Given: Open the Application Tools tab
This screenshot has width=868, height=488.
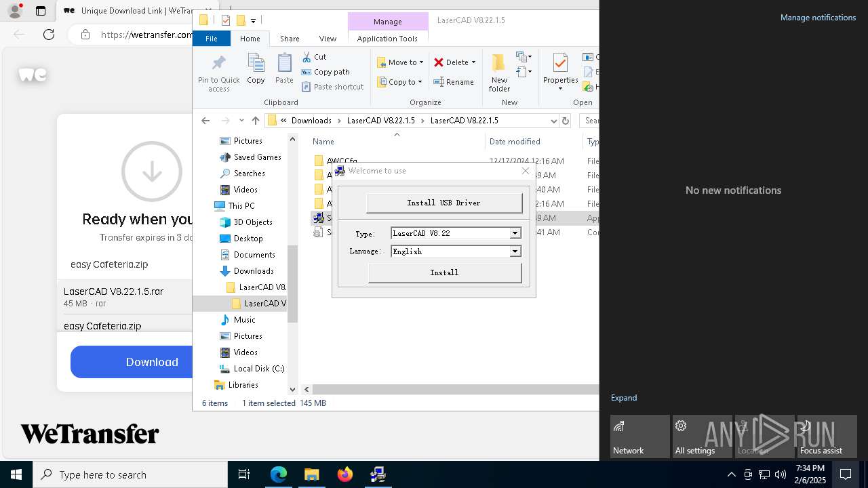Looking at the screenshot, I should (387, 39).
